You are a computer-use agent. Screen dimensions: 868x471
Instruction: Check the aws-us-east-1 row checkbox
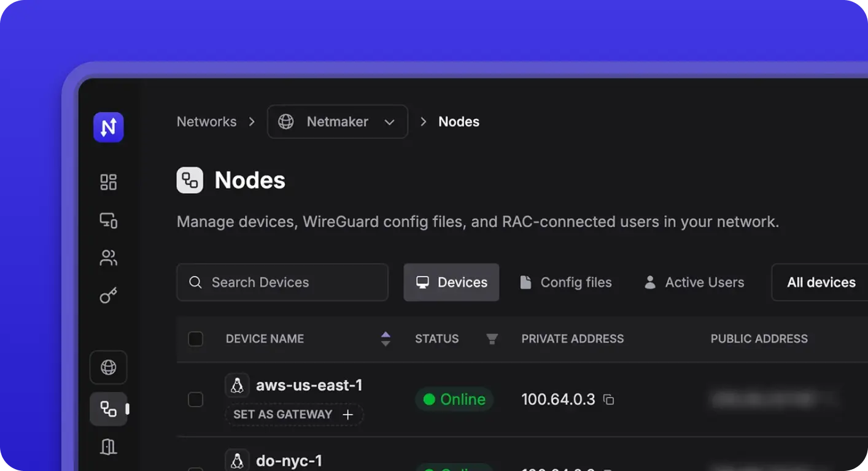[195, 400]
